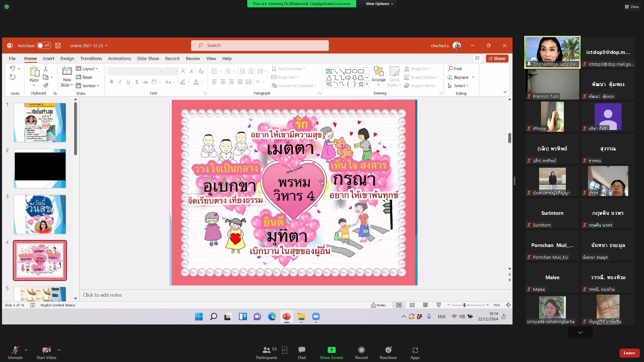Start Video camera toggle in Zoom

coord(46,350)
